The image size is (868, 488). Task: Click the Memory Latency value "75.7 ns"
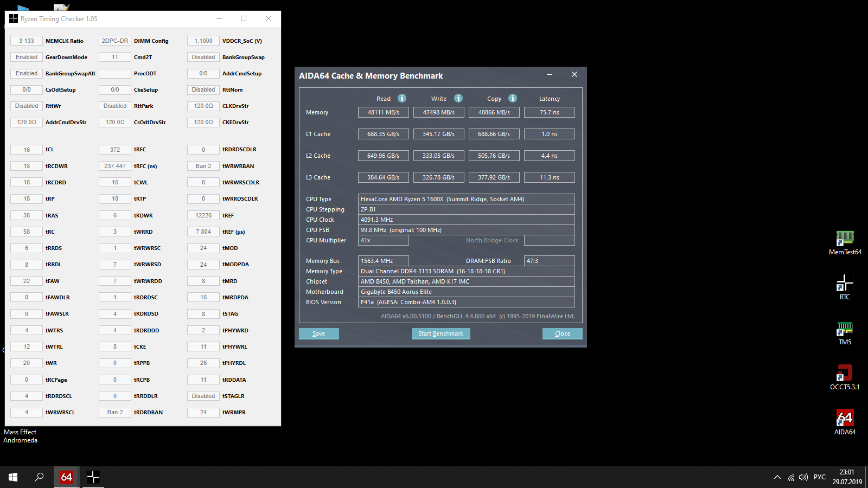click(x=550, y=112)
